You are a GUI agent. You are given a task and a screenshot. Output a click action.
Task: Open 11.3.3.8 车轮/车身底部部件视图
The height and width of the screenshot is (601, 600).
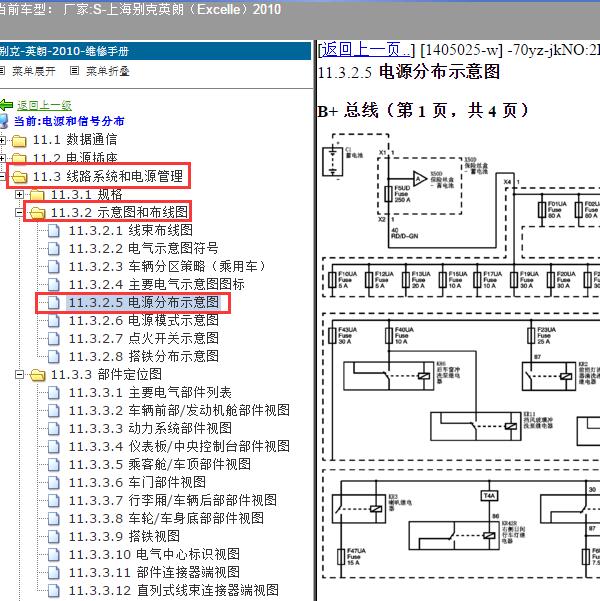pos(166,519)
